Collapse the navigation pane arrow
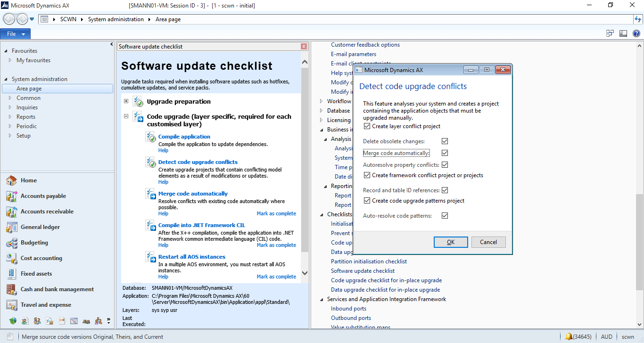Screen dimensions: 644x343 (112, 44)
